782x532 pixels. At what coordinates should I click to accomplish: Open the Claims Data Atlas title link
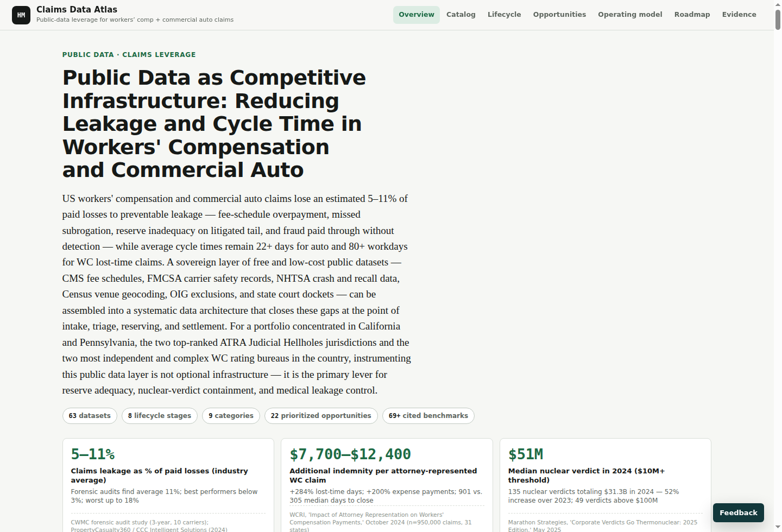(x=77, y=9)
